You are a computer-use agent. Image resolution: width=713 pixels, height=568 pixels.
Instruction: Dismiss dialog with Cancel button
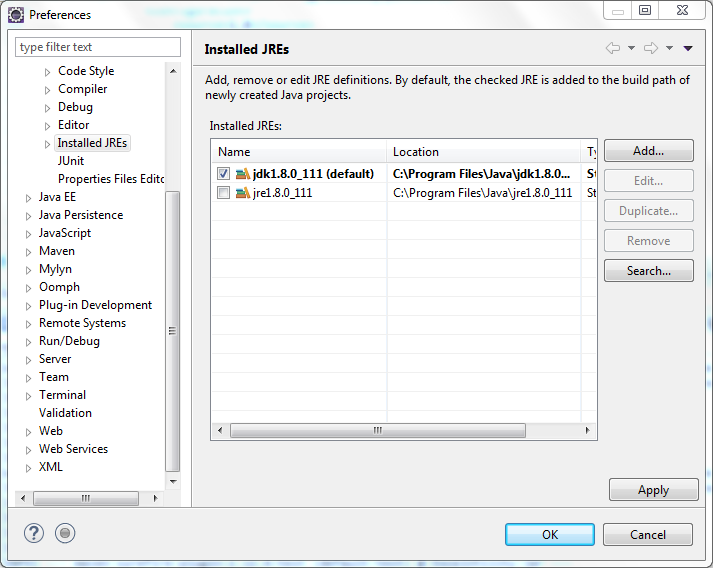coord(648,534)
